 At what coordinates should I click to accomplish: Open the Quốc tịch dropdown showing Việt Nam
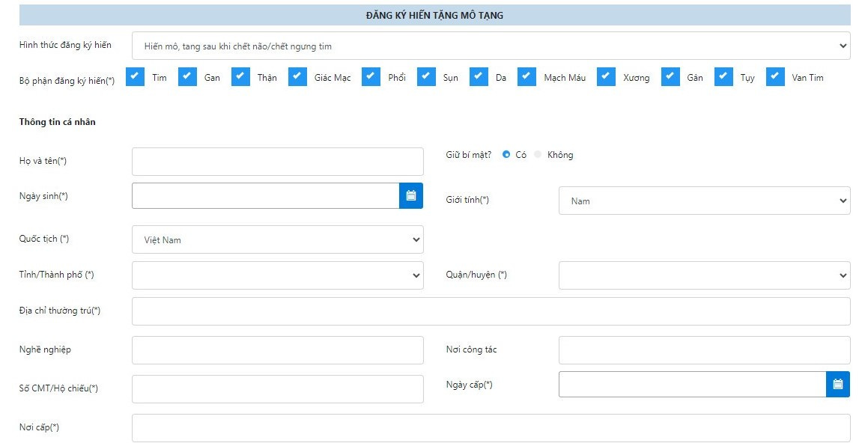click(278, 239)
